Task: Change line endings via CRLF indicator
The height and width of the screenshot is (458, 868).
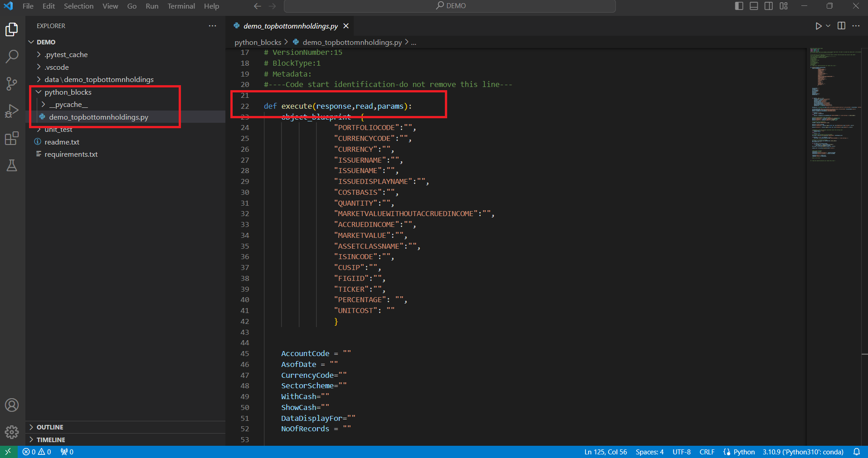Action: (707, 452)
